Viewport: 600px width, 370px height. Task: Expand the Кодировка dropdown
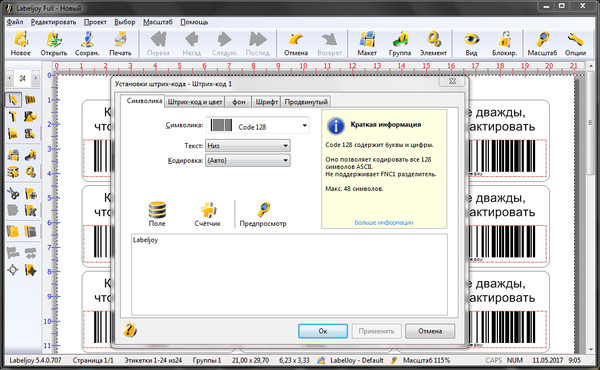[x=248, y=160]
